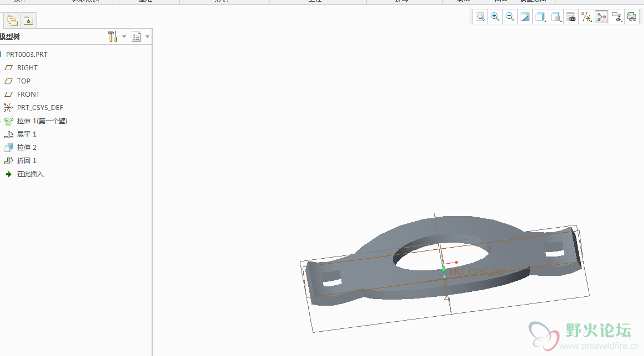Click the glasses icon at toolbar end
Viewport: 644px width, 356px height.
coord(632,17)
